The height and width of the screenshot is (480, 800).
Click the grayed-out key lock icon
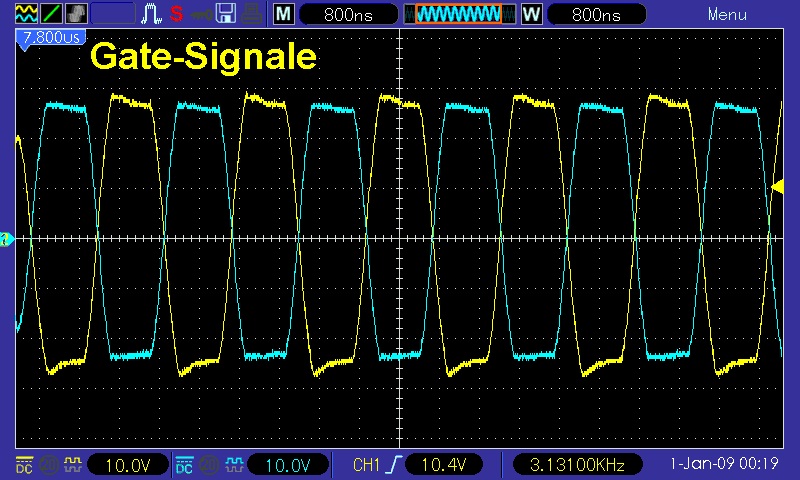202,14
